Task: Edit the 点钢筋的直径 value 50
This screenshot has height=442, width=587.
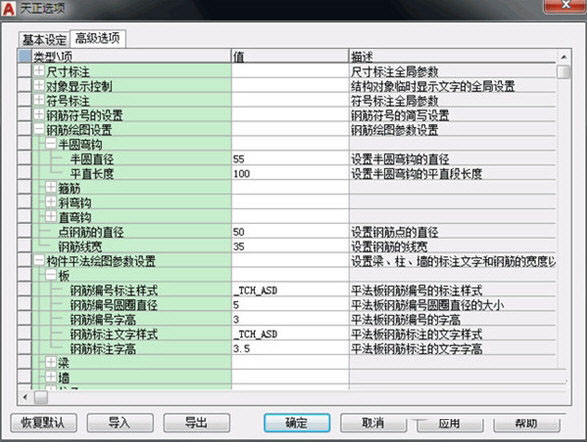Action: (x=290, y=232)
